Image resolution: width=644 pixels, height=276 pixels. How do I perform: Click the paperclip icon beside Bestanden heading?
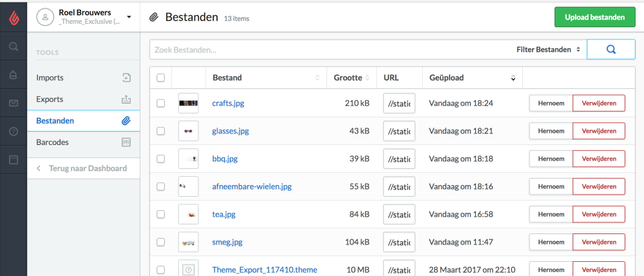tap(154, 17)
